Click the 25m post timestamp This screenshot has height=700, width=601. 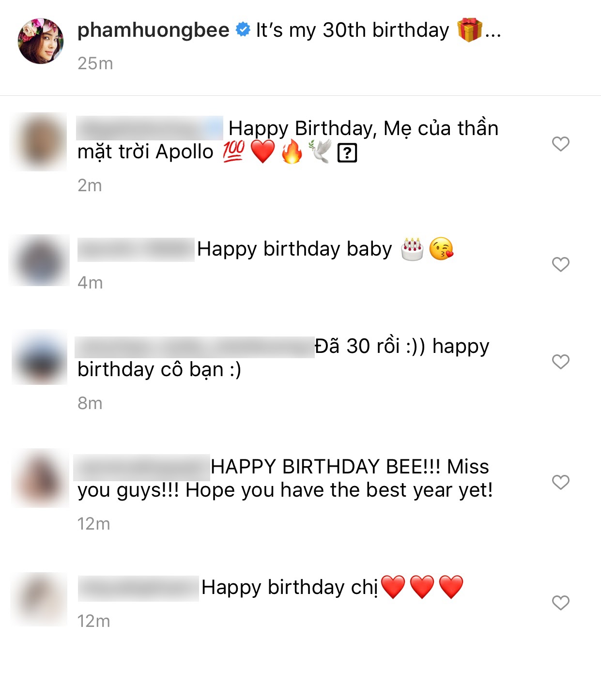point(95,63)
